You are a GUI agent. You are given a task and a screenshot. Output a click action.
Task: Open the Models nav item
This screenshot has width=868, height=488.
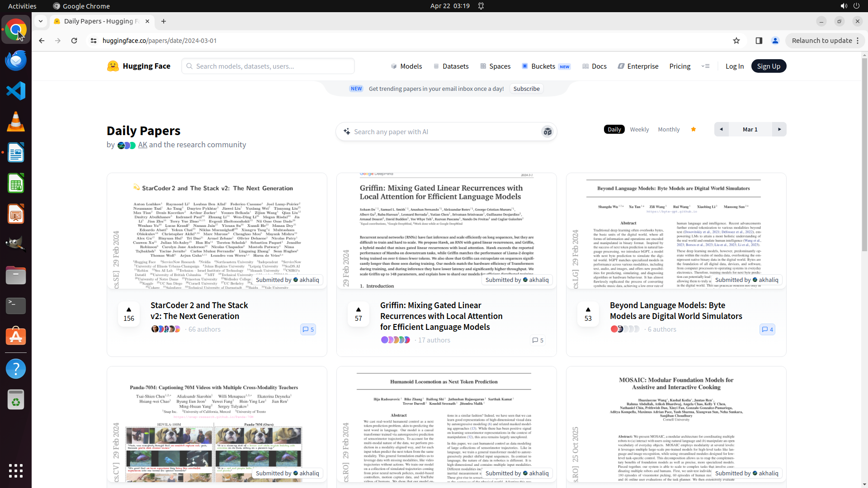(406, 66)
